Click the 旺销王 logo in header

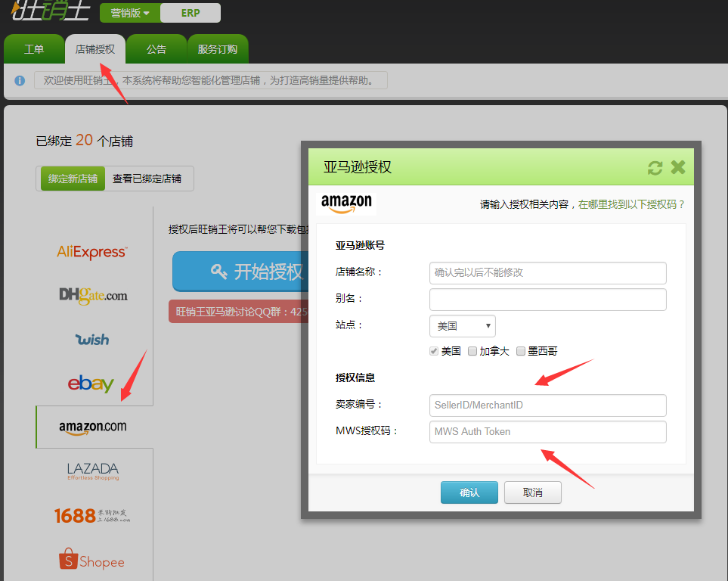pos(50,11)
